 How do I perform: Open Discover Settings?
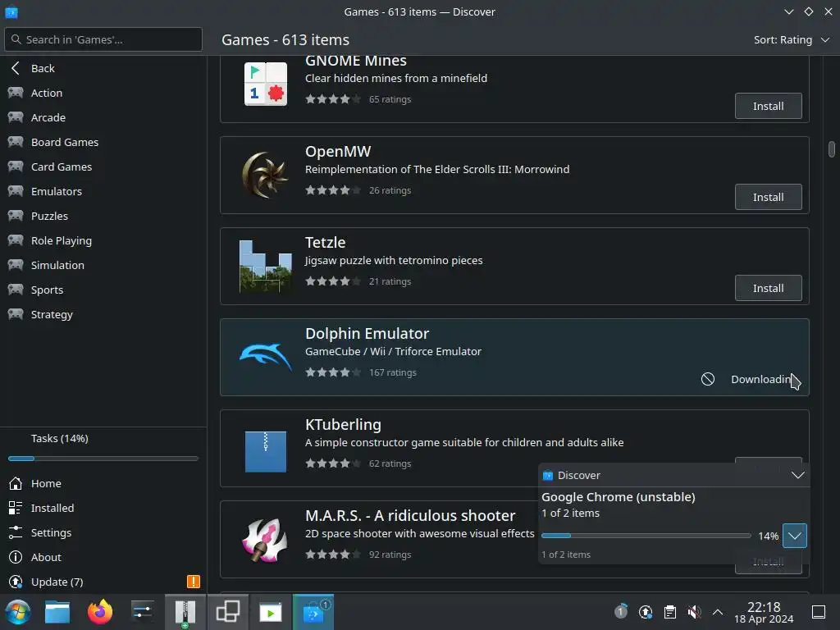pyautogui.click(x=102, y=532)
